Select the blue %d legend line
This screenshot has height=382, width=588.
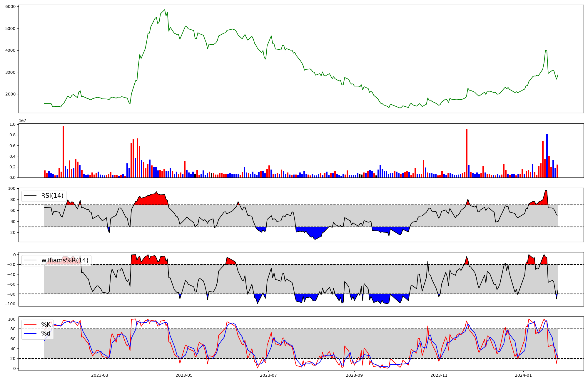(x=30, y=334)
